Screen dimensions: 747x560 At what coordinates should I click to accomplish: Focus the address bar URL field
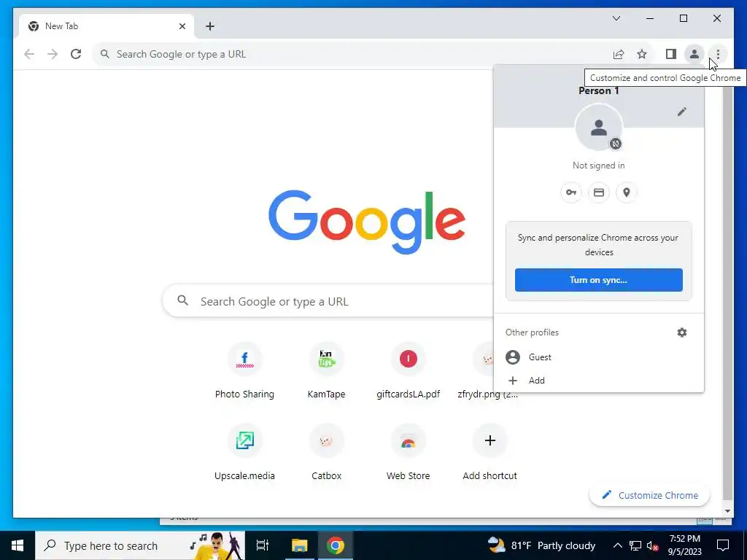coord(352,54)
